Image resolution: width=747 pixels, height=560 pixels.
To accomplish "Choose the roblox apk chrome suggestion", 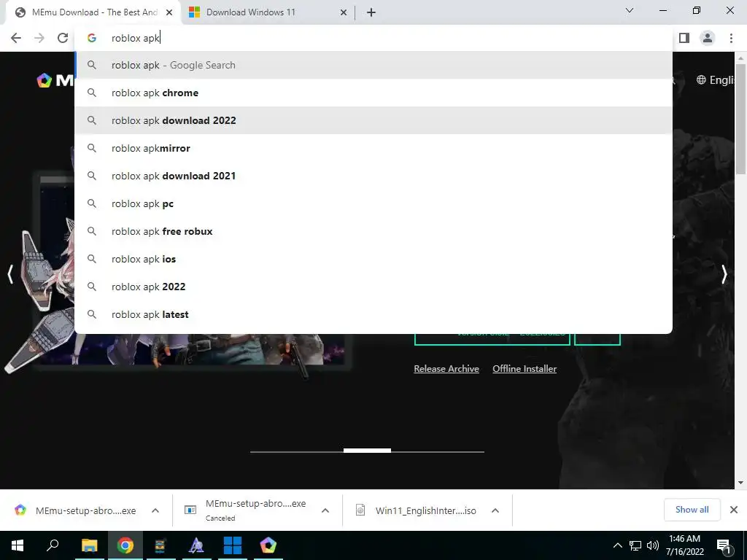I will pyautogui.click(x=373, y=93).
